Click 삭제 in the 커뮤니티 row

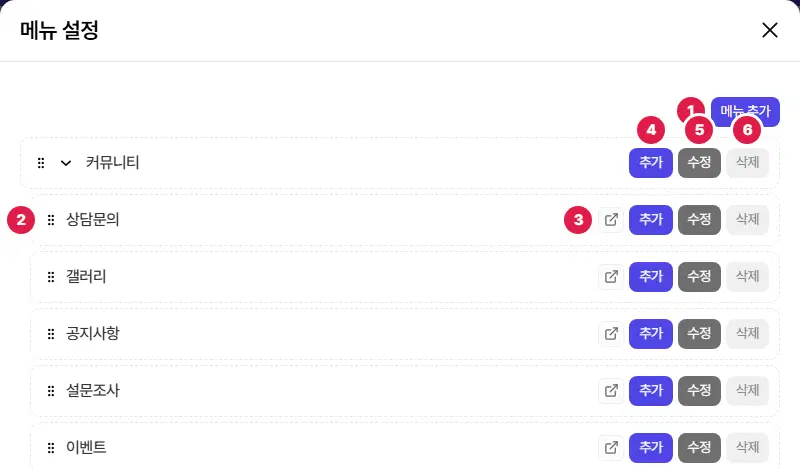click(747, 163)
